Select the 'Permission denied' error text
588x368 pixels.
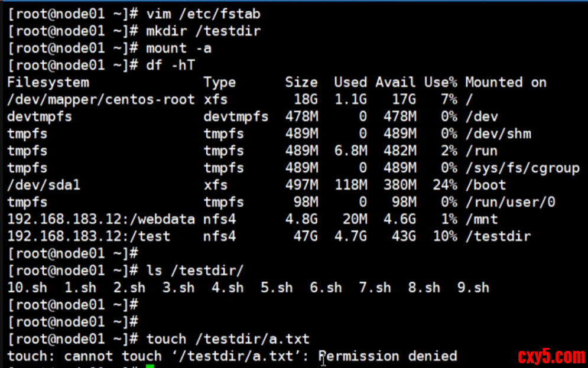coord(388,356)
